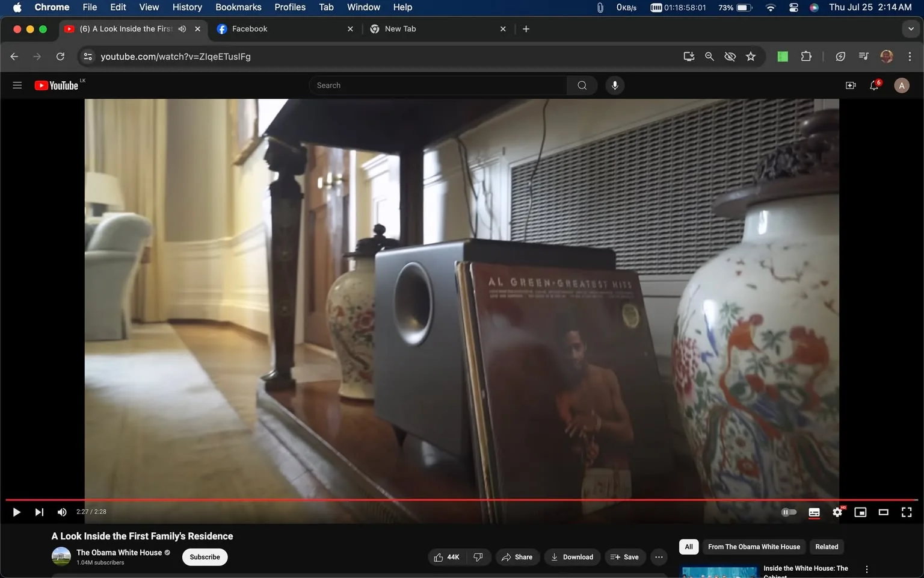This screenshot has height=578, width=924.
Task: Expand the video description more options menu
Action: (658, 557)
